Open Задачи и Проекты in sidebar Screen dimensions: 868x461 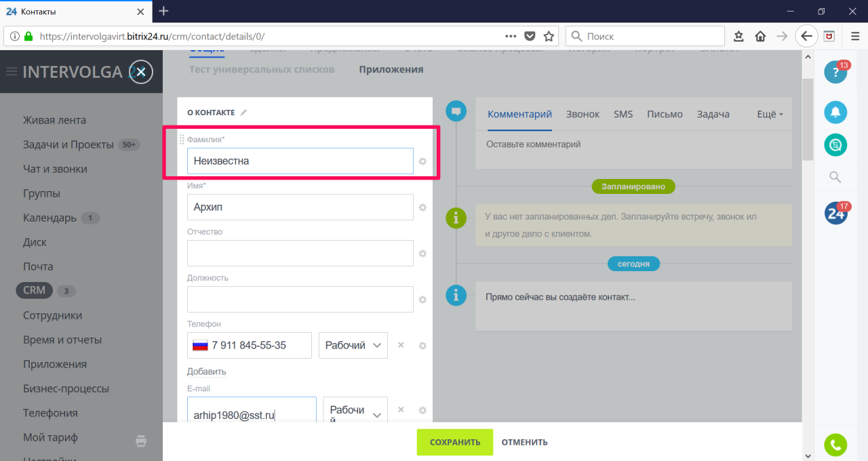(x=69, y=144)
